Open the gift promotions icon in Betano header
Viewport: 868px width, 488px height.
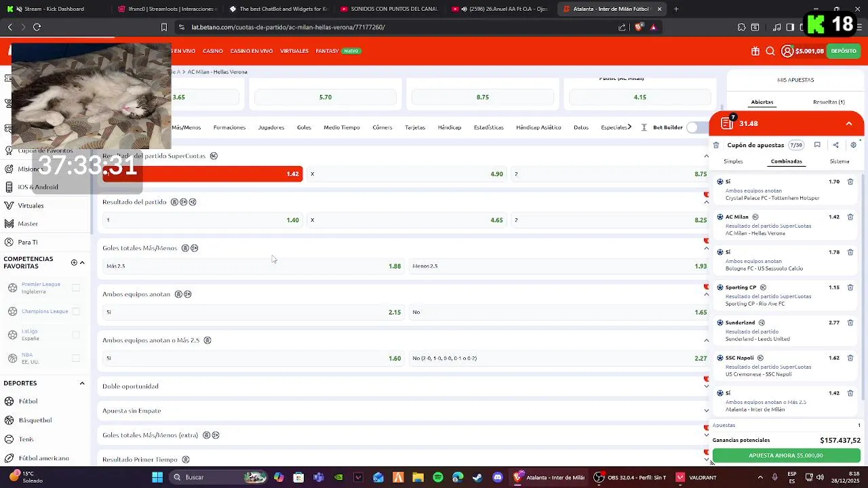click(x=755, y=51)
